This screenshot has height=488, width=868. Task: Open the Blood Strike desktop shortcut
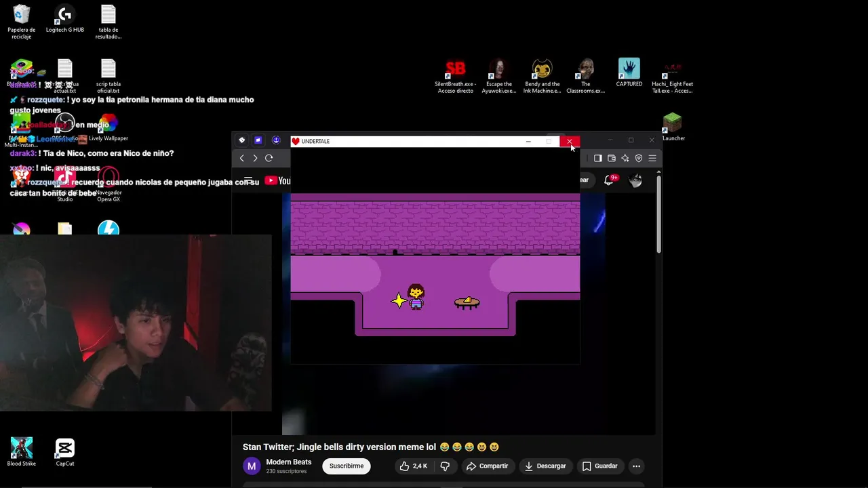[22, 452]
